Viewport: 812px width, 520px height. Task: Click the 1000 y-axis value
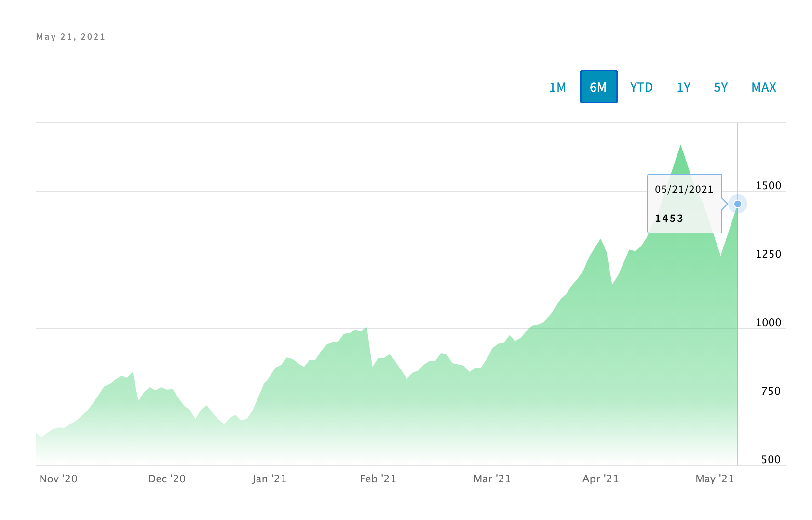(x=768, y=323)
